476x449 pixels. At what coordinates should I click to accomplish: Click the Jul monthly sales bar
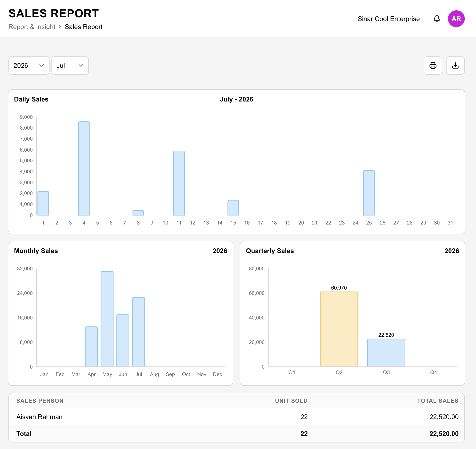[139, 332]
